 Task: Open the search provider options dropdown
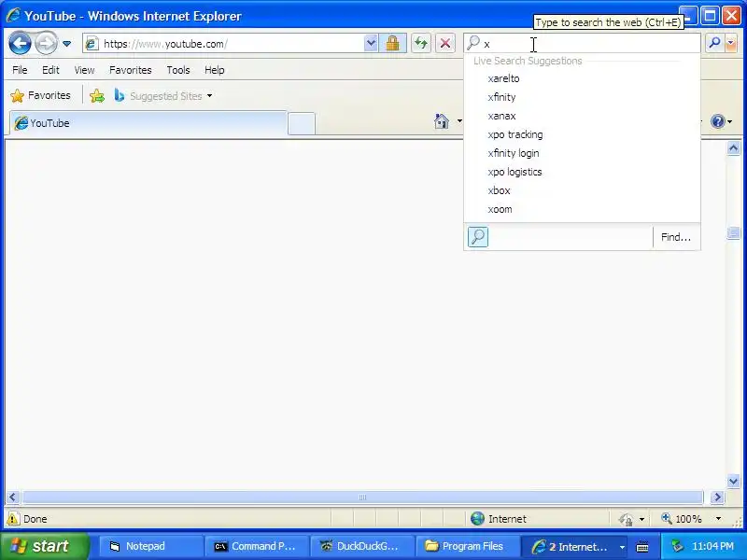[x=730, y=43]
